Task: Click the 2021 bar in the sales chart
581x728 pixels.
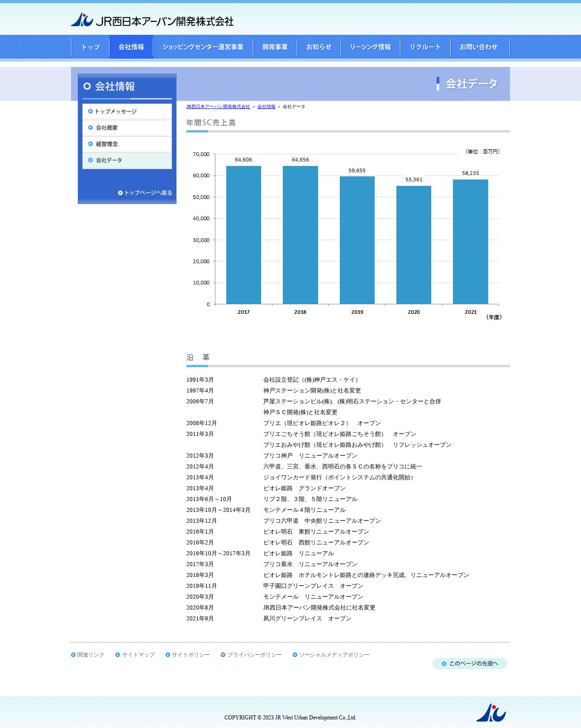Action: click(x=471, y=242)
